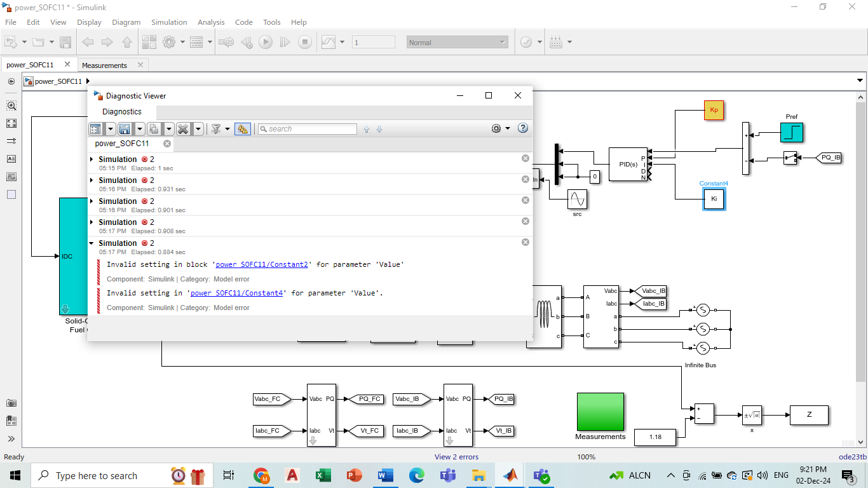Select the Zoom tool in the model sidebar
The width and height of the screenshot is (868, 488).
pos(11,105)
